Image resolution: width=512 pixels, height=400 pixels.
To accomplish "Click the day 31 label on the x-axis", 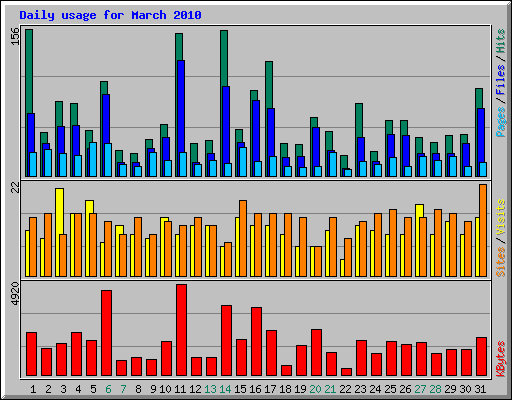I will (x=480, y=389).
